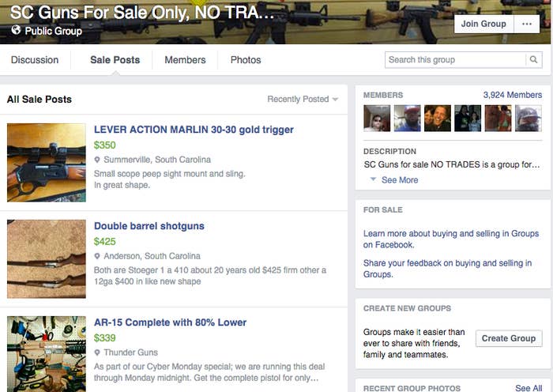Open sixth member avatar with gray cap
The image size is (553, 392).
click(529, 119)
